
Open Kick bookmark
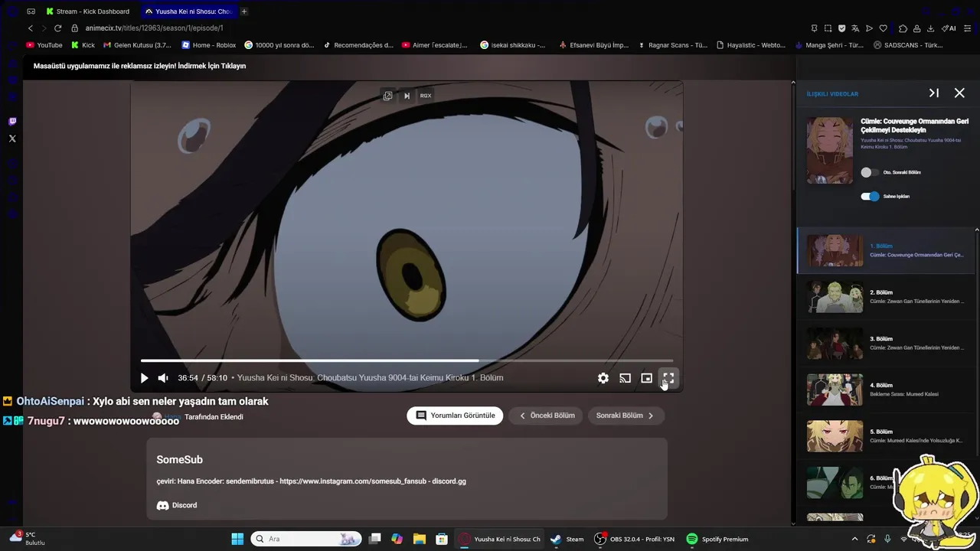click(x=83, y=45)
